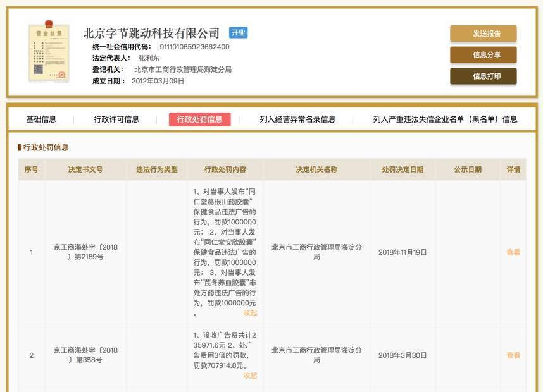
Task: Click the 开业 status badge
Action: (238, 33)
